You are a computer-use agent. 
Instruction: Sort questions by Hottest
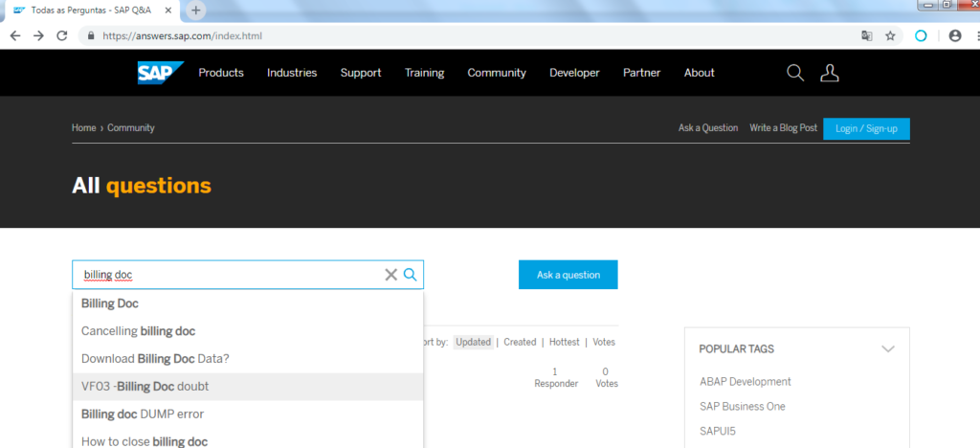[x=565, y=342]
